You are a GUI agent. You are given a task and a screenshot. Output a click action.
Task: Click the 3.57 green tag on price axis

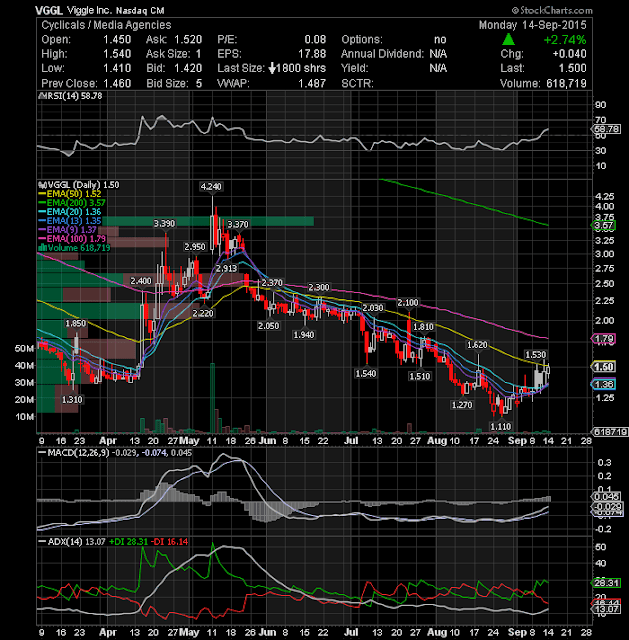603,226
